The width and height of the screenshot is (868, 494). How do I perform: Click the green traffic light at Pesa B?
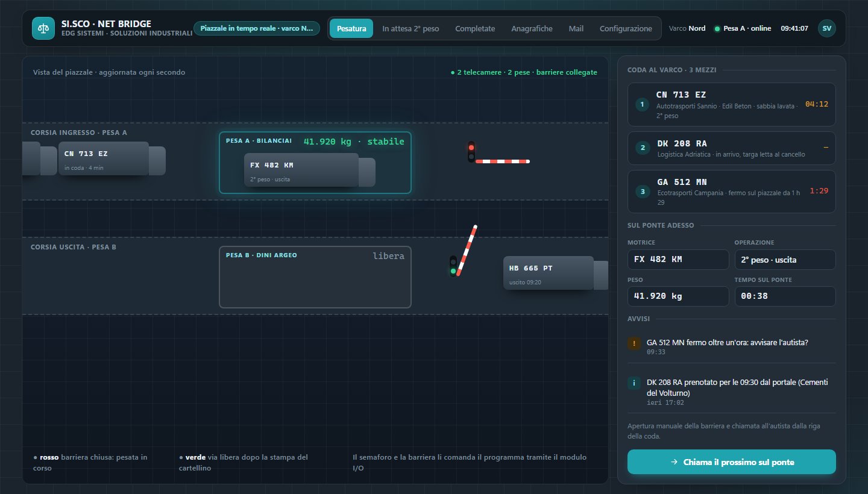[x=453, y=271]
